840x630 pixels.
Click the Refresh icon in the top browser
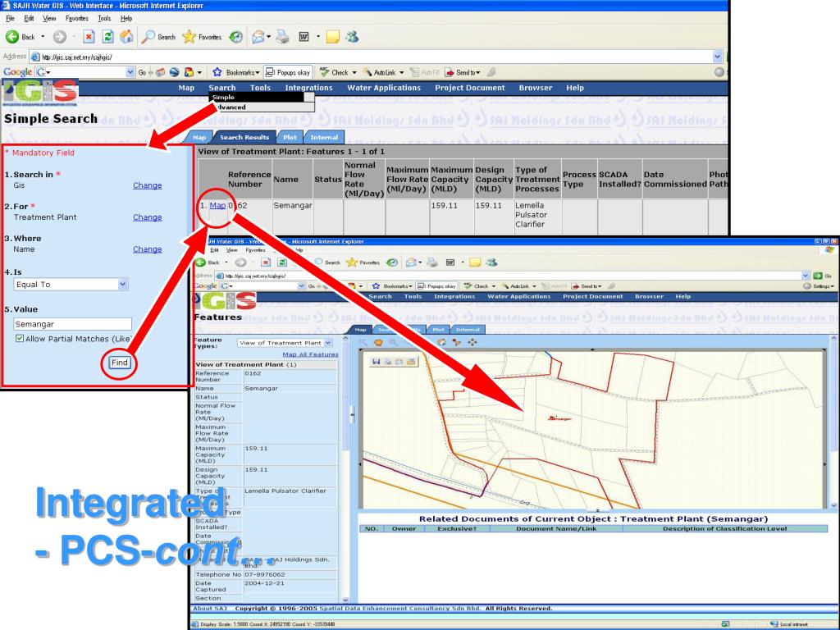tap(107, 36)
